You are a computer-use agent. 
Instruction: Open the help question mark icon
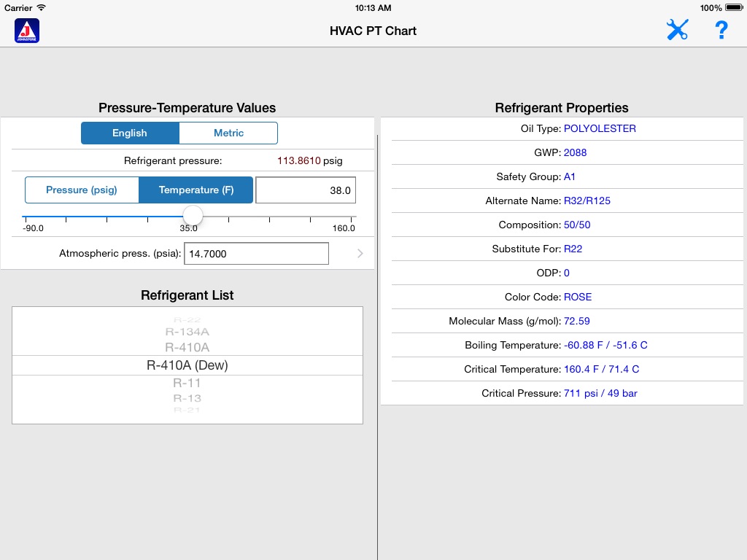(721, 30)
